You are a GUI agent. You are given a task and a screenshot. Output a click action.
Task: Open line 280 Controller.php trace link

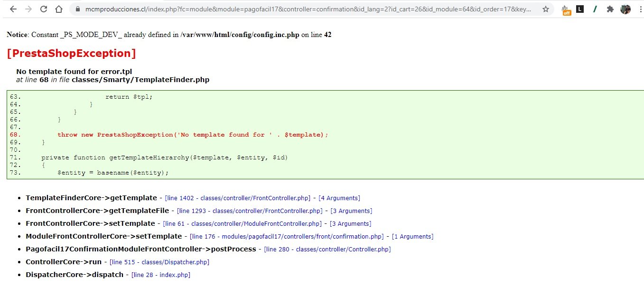pos(327,249)
